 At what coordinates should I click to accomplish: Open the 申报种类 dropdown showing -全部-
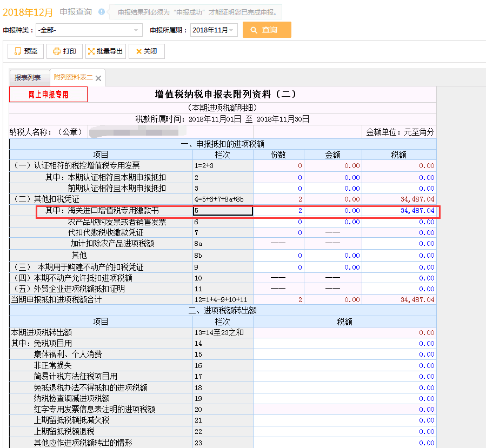tap(89, 30)
